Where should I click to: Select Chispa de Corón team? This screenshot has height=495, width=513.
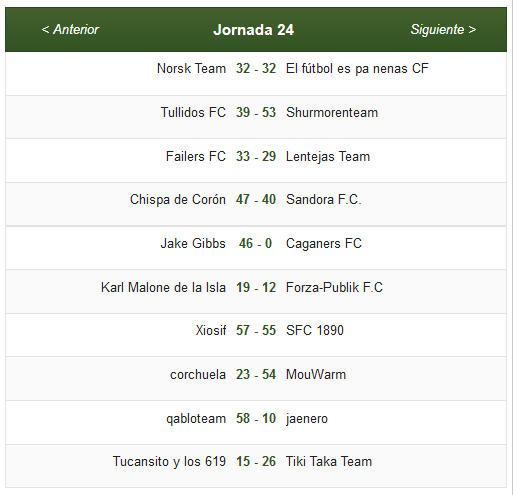[x=178, y=199]
